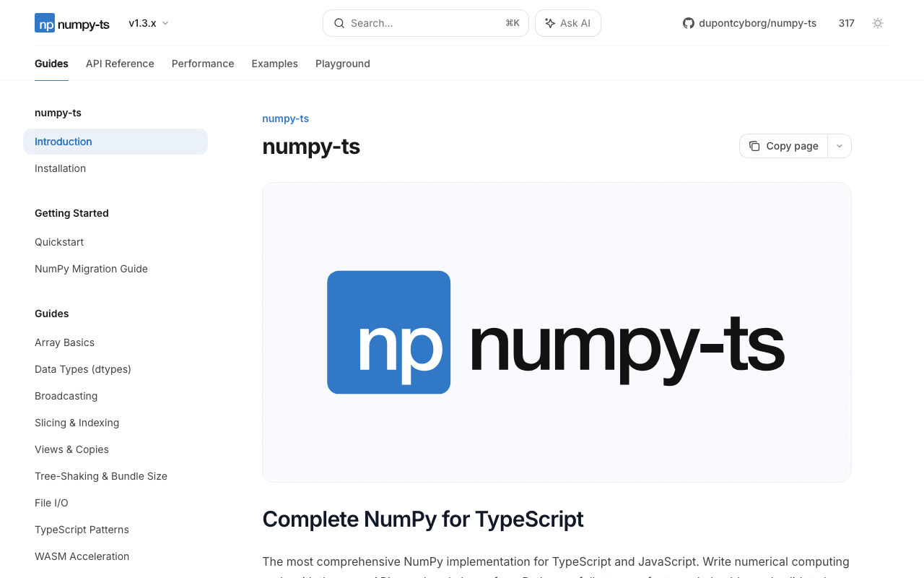Toggle the light/dark theme sun icon

[878, 23]
